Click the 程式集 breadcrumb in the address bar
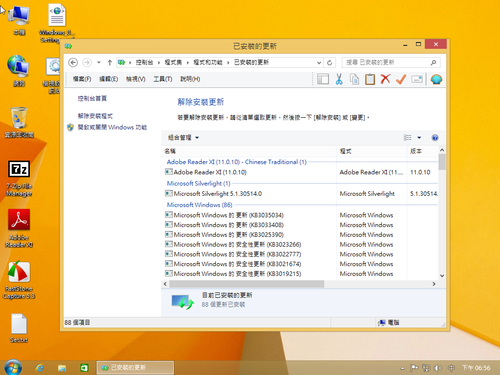 click(173, 62)
